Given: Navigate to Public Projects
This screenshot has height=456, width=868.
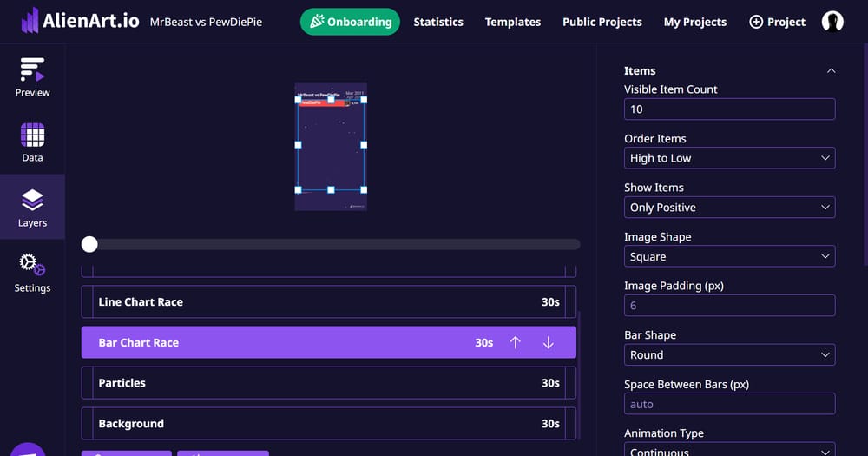Looking at the screenshot, I should point(602,22).
